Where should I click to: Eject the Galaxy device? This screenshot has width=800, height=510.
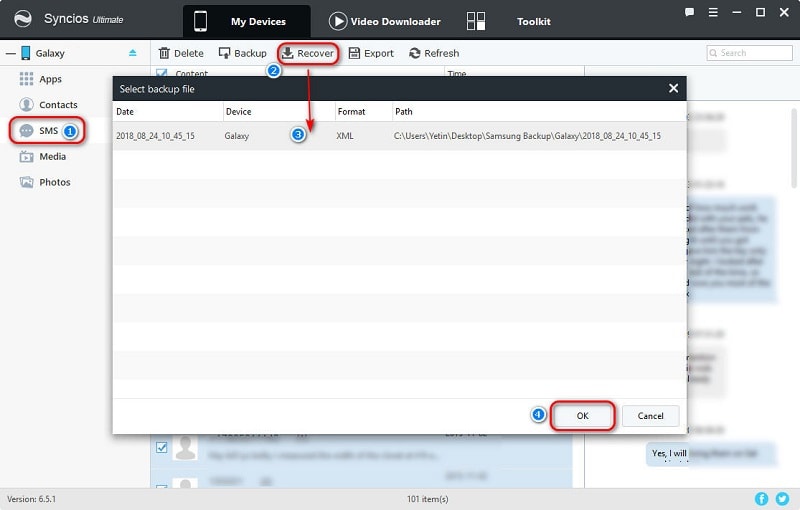click(x=133, y=53)
